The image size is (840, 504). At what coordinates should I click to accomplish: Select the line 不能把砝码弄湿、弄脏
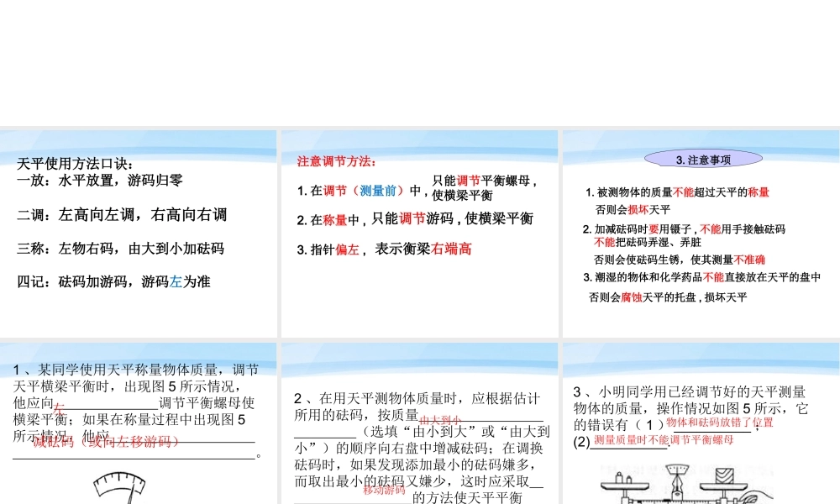tap(648, 242)
